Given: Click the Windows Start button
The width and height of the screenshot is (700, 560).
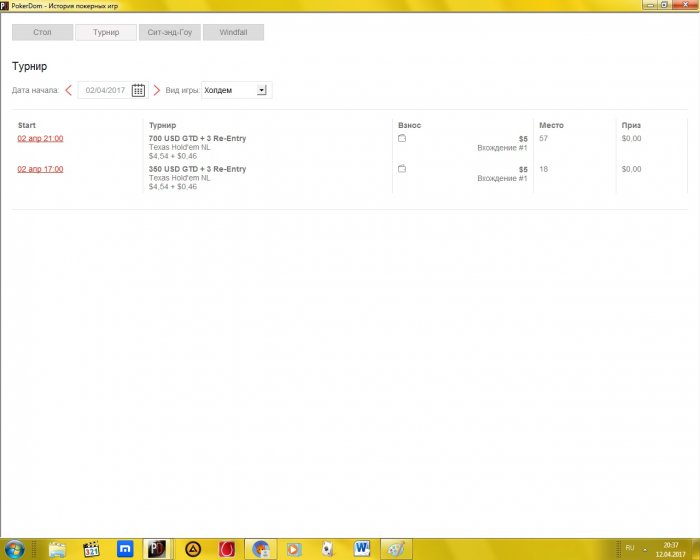Looking at the screenshot, I should coord(15,548).
